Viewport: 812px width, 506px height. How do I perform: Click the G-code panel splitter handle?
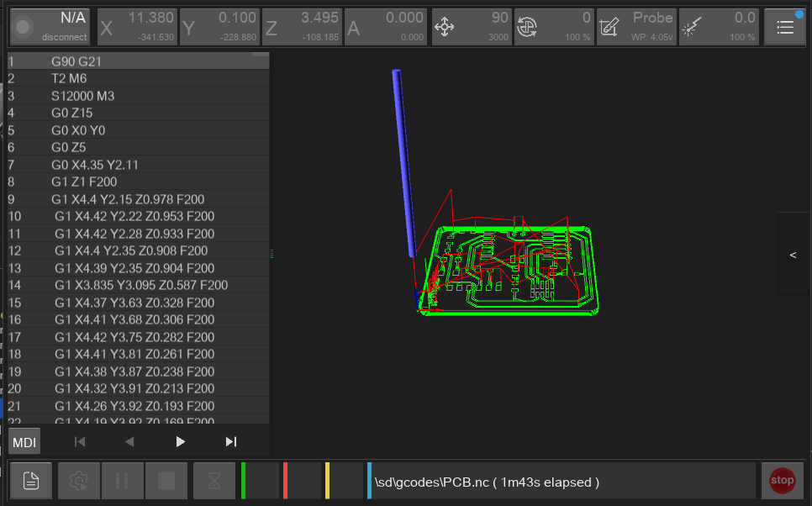pos(272,254)
